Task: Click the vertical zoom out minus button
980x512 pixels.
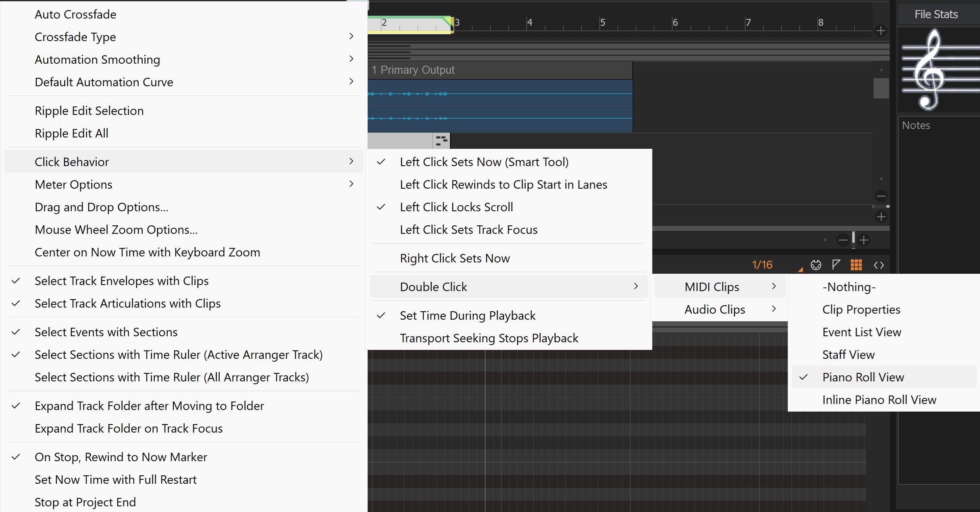Action: [881, 196]
